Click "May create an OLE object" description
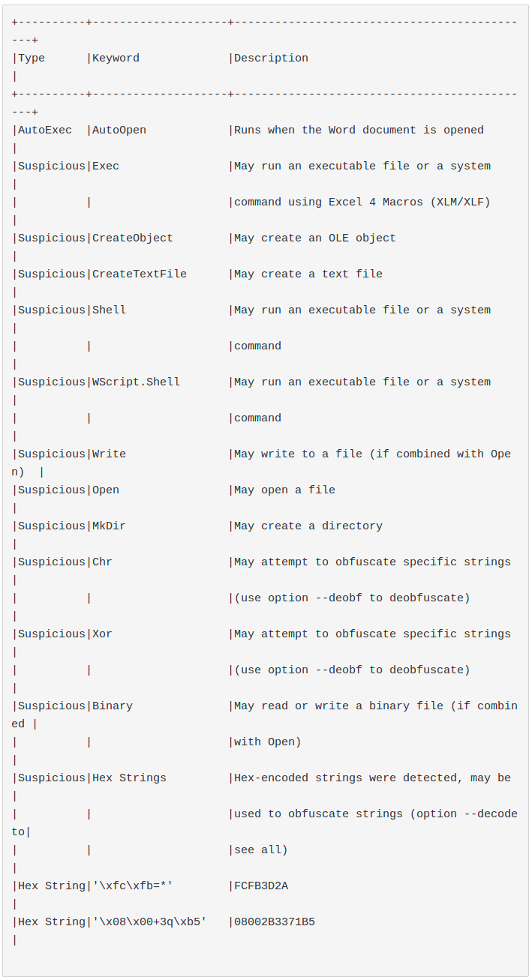 [315, 238]
